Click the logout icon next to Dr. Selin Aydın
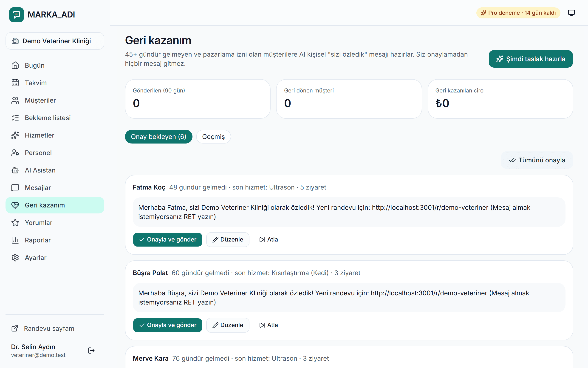The width and height of the screenshot is (588, 368). coord(91,351)
